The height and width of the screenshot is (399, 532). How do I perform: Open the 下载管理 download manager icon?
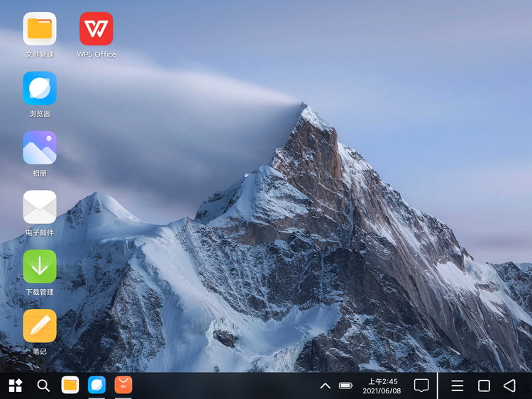pyautogui.click(x=40, y=266)
